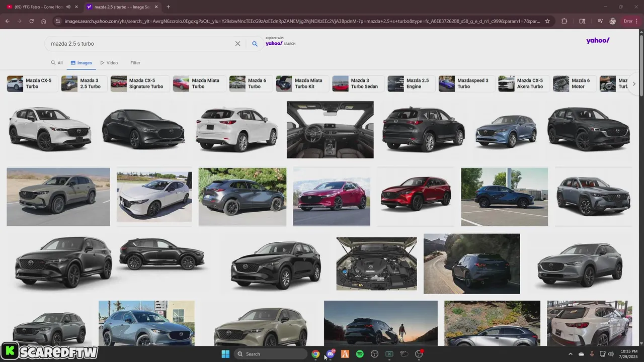Close the Yahoo image search tab
The height and width of the screenshot is (362, 644).
tap(156, 7)
